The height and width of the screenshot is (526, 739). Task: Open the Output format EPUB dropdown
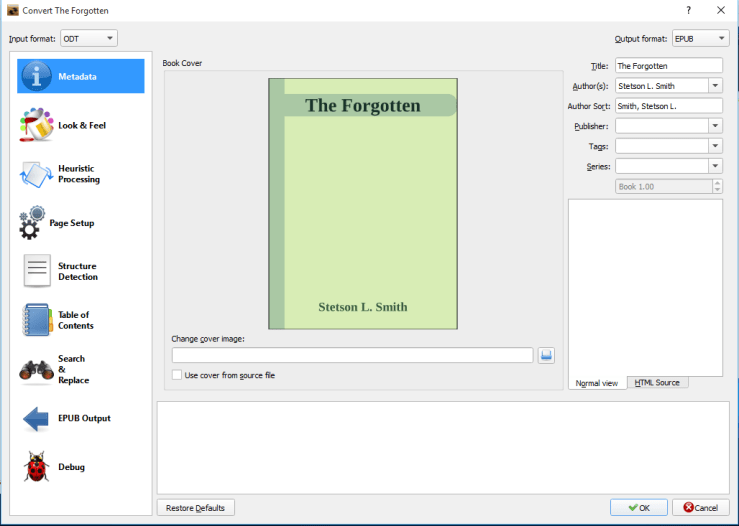click(x=700, y=38)
